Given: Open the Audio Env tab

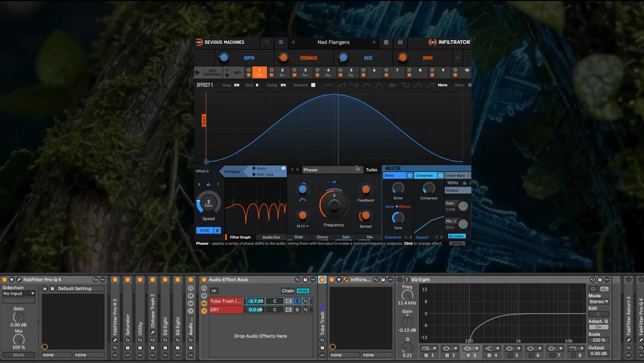Looking at the screenshot, I should tap(271, 237).
